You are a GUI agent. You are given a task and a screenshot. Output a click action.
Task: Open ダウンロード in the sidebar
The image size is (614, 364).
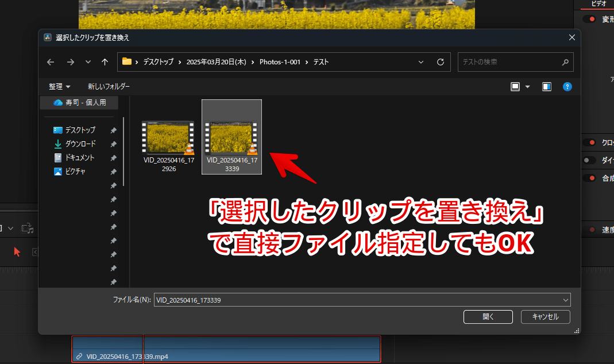(x=80, y=144)
